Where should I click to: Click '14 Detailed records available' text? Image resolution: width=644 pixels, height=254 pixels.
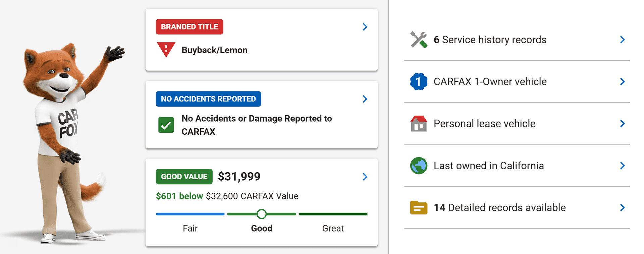pyautogui.click(x=500, y=207)
